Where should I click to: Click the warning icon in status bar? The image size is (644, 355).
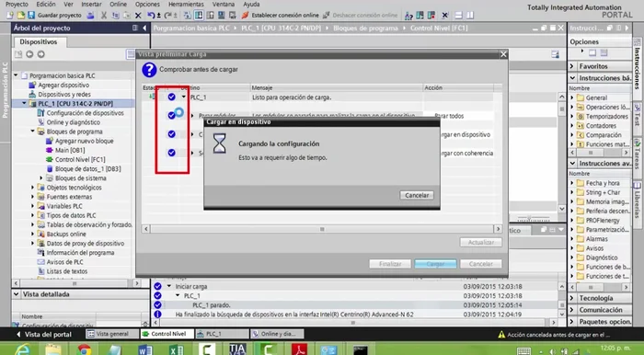point(501,335)
